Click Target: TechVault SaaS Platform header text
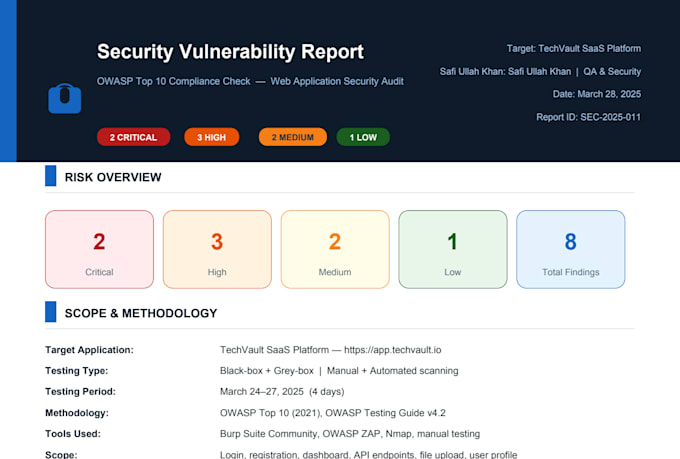The width and height of the screenshot is (680, 459). pos(574,49)
